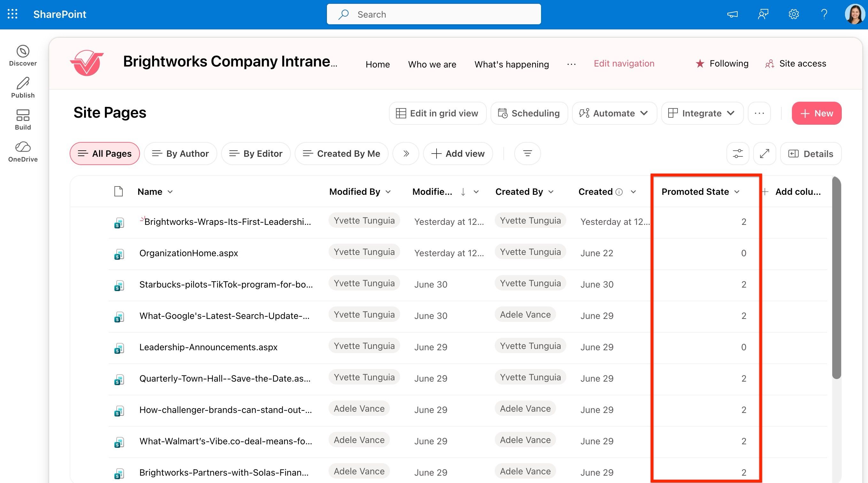Click the Created column info icon
Viewport: 868px width, 483px height.
(x=619, y=192)
